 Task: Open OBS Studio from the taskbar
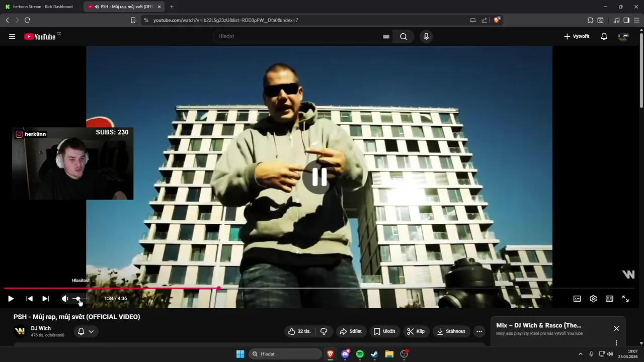click(404, 354)
